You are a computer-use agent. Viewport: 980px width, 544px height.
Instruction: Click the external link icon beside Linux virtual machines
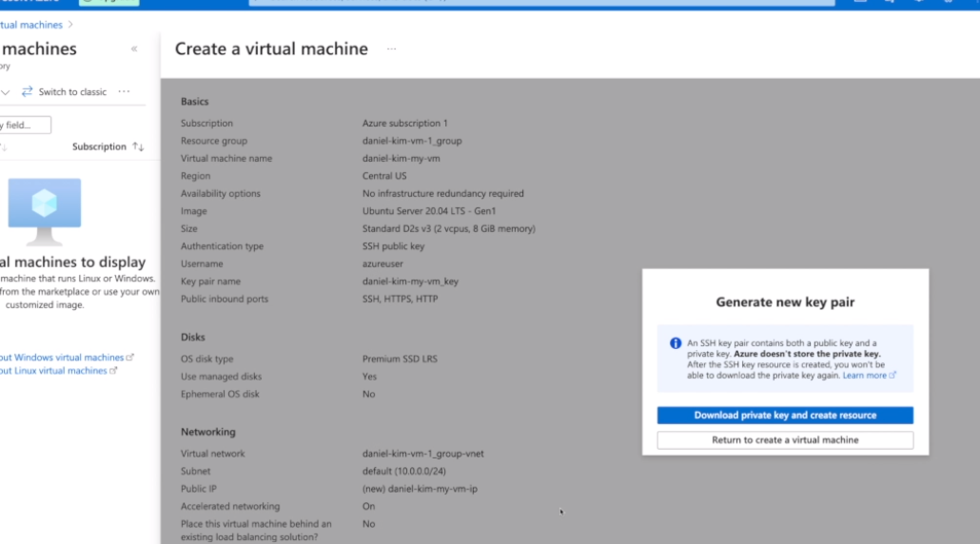113,370
